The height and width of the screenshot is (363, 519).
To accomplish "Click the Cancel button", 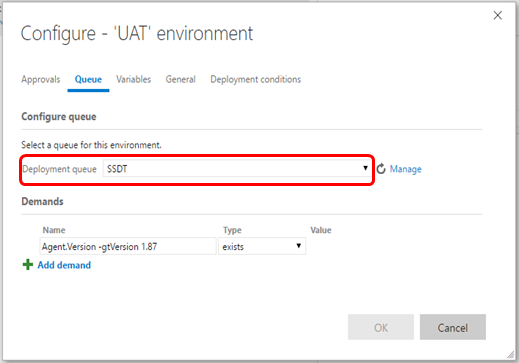I will (x=453, y=327).
